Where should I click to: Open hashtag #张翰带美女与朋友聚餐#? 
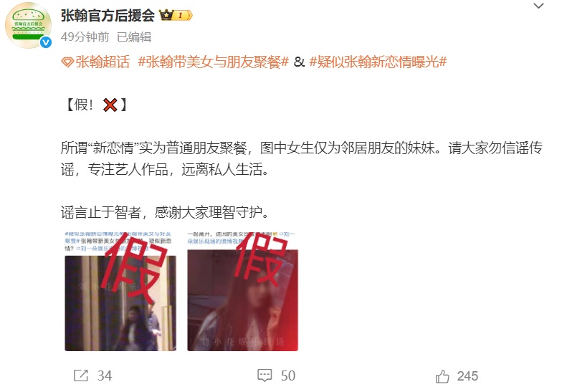pos(214,62)
